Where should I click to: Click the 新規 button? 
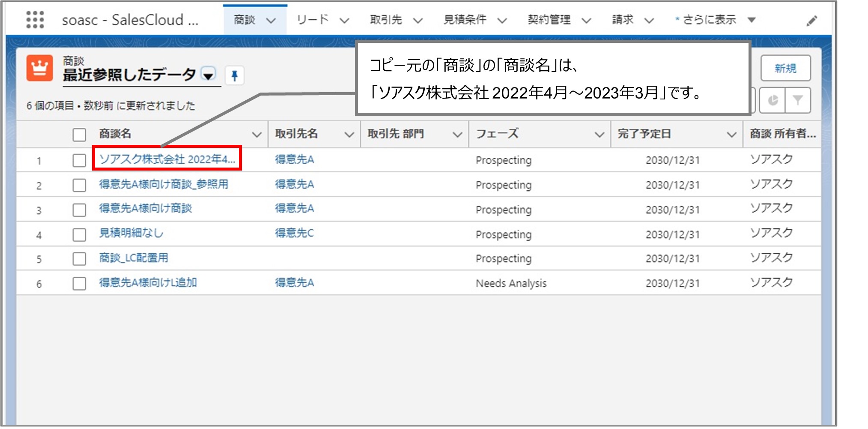785,68
